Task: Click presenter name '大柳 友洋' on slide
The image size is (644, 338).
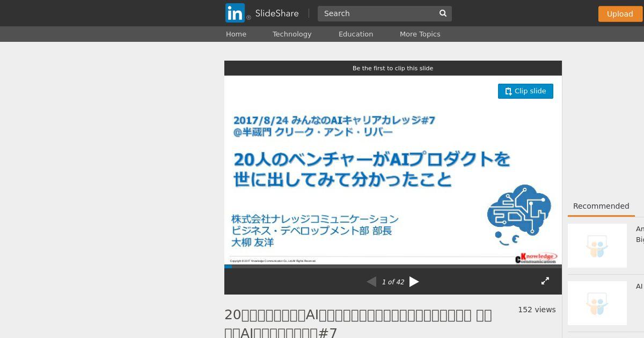Action: (253, 243)
